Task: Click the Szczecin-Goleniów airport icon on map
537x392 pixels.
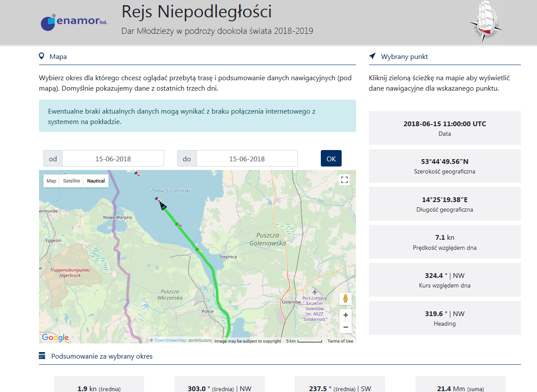Action: click(x=315, y=291)
